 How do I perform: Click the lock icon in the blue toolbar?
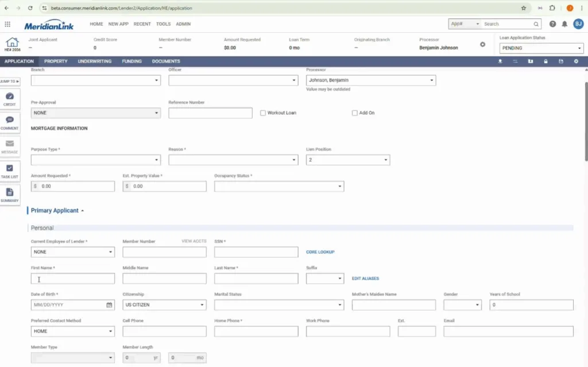pyautogui.click(x=546, y=61)
